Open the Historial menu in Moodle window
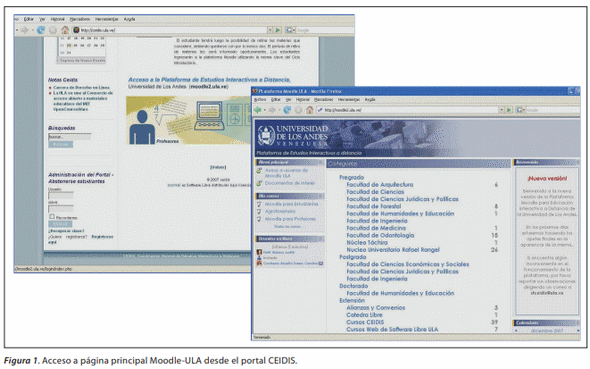The width and height of the screenshot is (590, 369). [x=303, y=100]
